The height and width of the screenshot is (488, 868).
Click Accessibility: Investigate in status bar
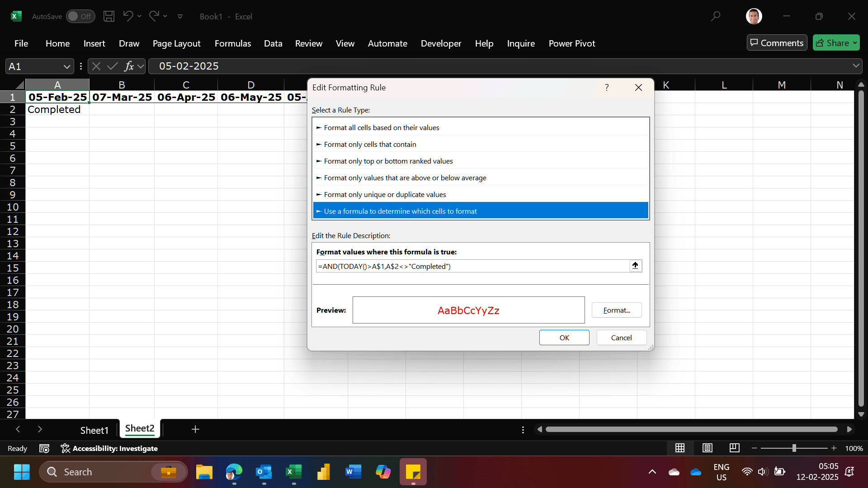pos(109,448)
